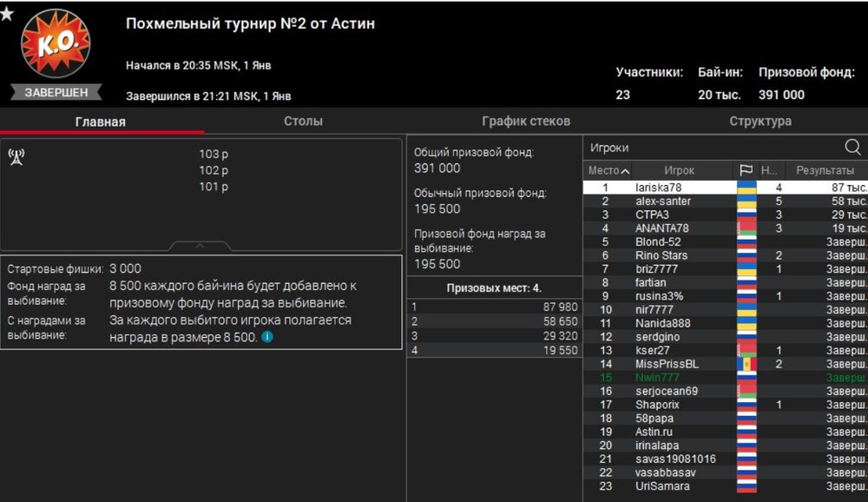Image resolution: width=868 pixels, height=502 pixels.
Task: Open player search with magnifier icon
Action: (x=852, y=147)
